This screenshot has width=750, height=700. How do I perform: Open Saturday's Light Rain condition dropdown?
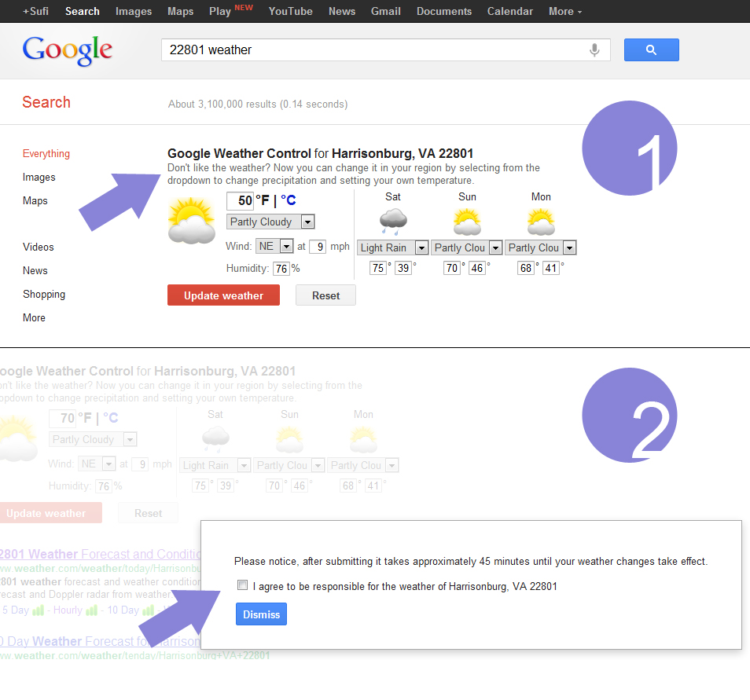392,247
